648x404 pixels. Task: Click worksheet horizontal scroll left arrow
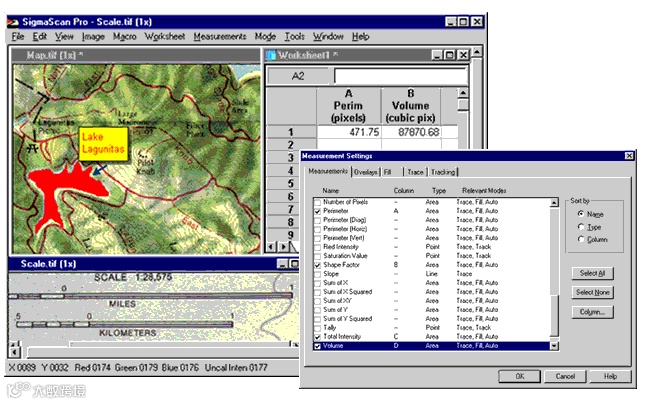point(271,247)
